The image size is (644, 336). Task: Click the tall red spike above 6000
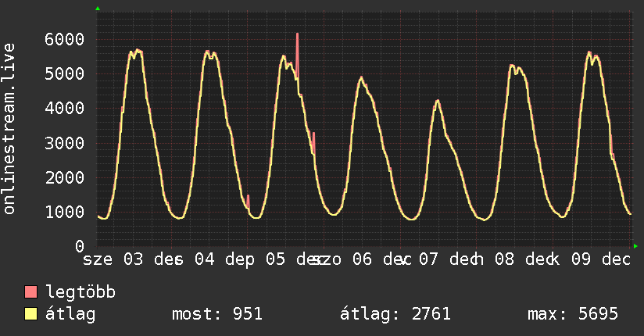tap(297, 55)
